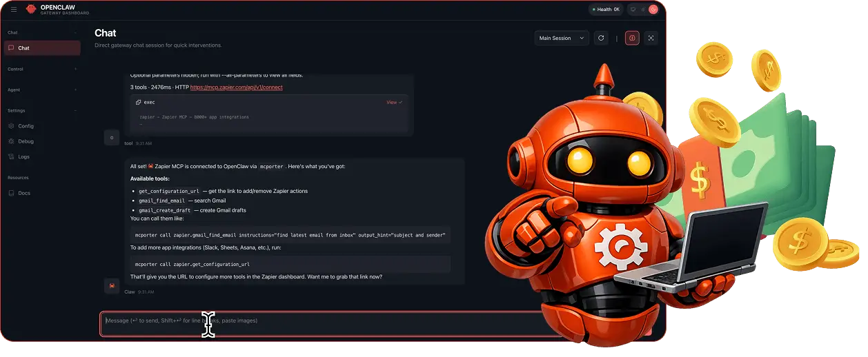
Task: Refresh the chat session
Action: pyautogui.click(x=601, y=38)
